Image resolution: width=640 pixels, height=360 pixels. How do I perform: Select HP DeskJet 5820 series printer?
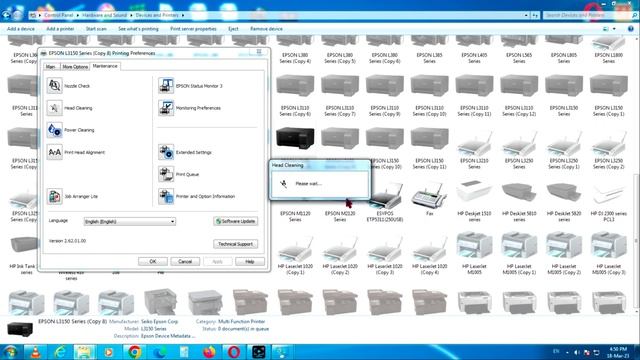pos(564,201)
